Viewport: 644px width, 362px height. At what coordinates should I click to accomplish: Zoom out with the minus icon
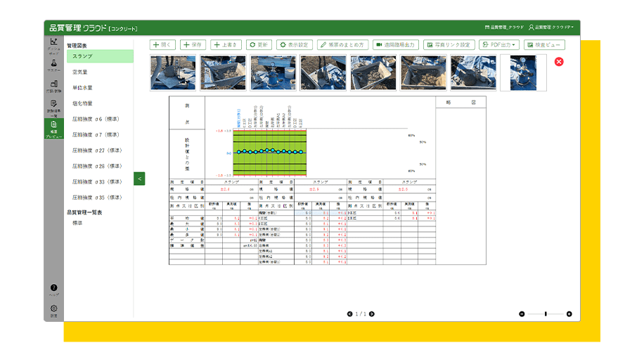coord(522,314)
